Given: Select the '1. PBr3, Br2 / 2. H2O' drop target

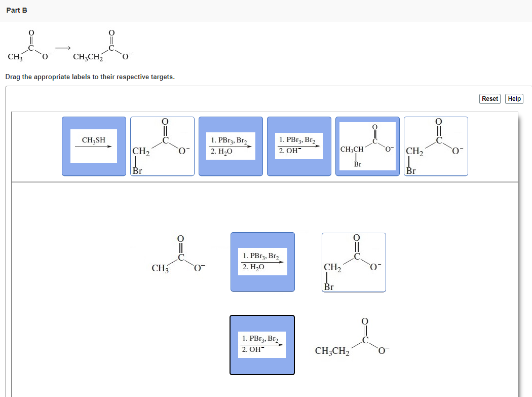Looking at the screenshot, I should pos(262,262).
